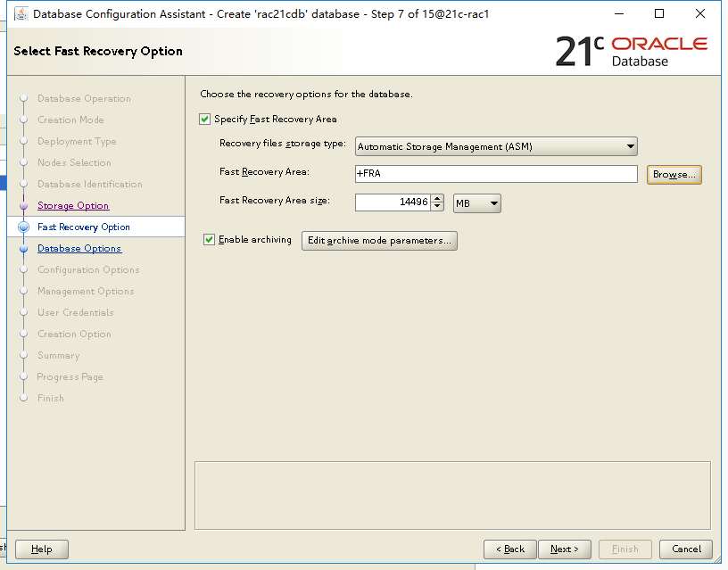Click 'Recovery files storage type:' label
The image size is (728, 570).
tap(283, 144)
